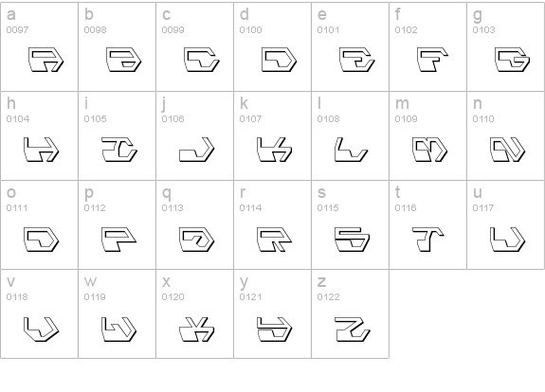This screenshot has width=545, height=392.
Task: Select the glyph for letter r (0114)
Action: coord(273,224)
